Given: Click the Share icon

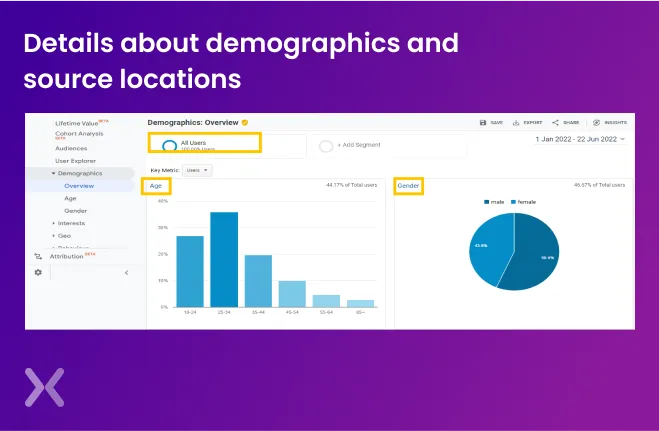Looking at the screenshot, I should (x=555, y=122).
